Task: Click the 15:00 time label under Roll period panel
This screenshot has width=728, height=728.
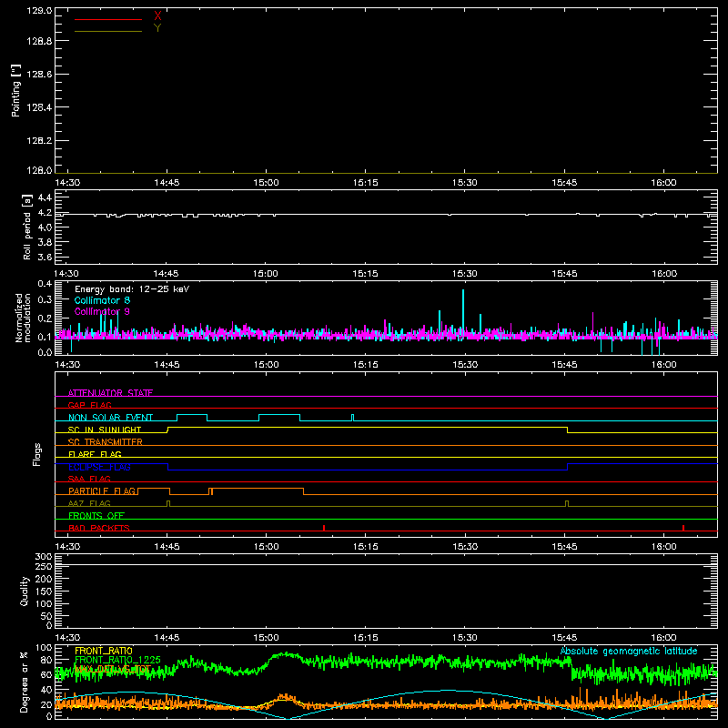Action: pyautogui.click(x=266, y=274)
